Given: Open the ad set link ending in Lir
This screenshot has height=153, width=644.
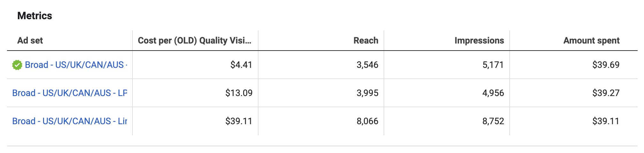Looking at the screenshot, I should pyautogui.click(x=70, y=121).
